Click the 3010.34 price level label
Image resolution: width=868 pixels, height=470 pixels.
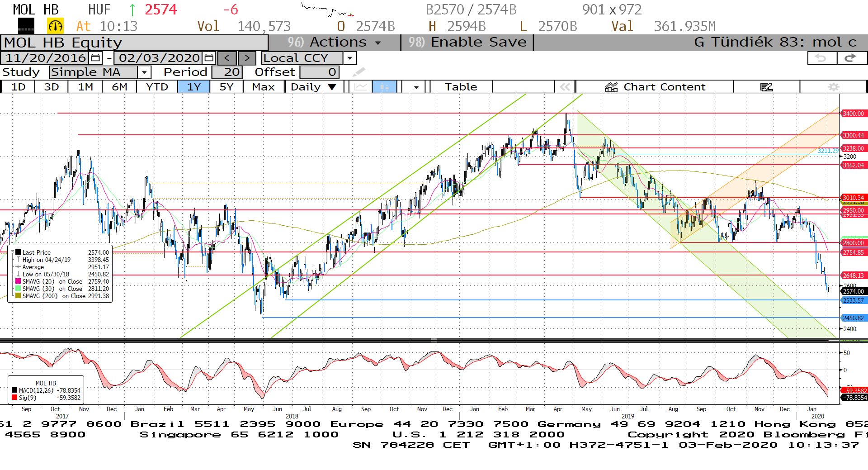click(x=854, y=198)
